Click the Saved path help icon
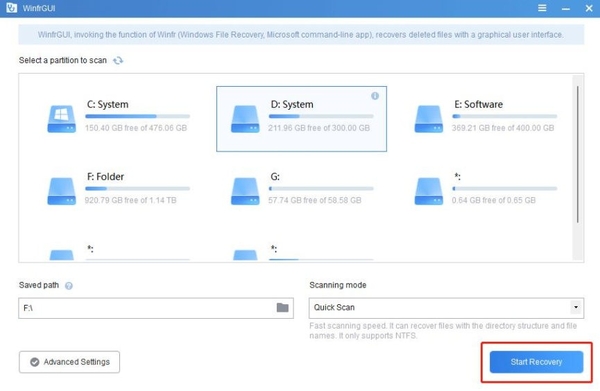 click(68, 286)
